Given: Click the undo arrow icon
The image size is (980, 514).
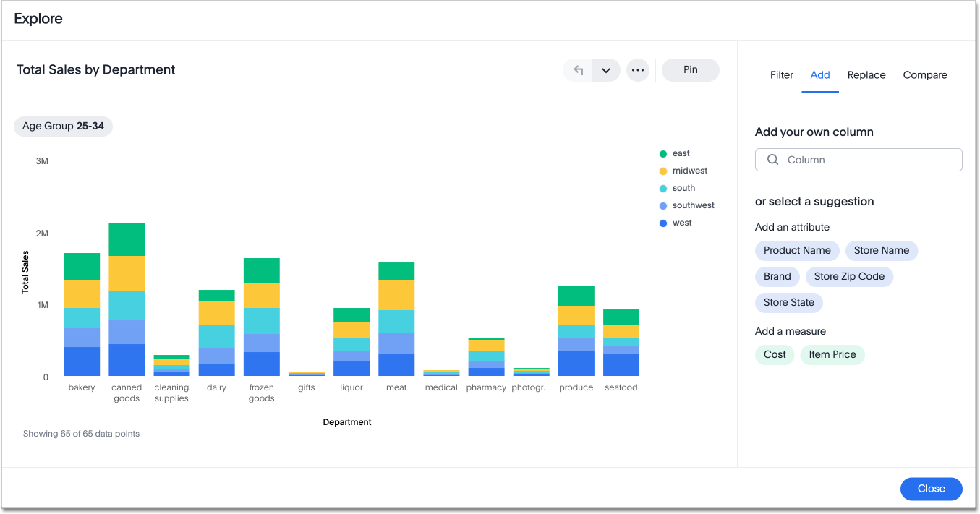Looking at the screenshot, I should (578, 70).
